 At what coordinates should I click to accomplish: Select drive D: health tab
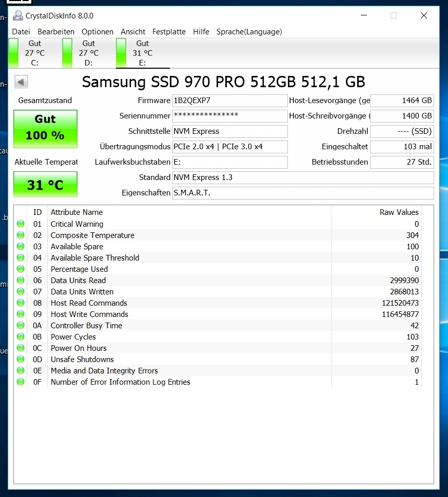pyautogui.click(x=89, y=53)
